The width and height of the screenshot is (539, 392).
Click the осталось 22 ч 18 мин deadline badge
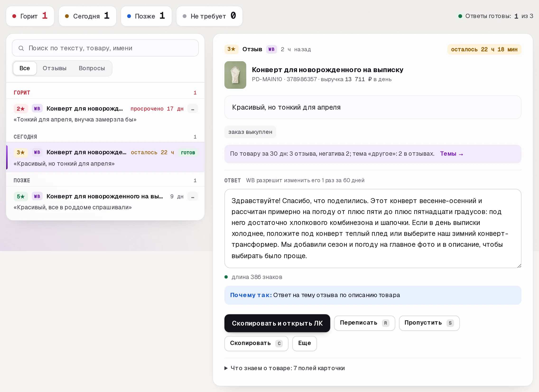pyautogui.click(x=484, y=49)
